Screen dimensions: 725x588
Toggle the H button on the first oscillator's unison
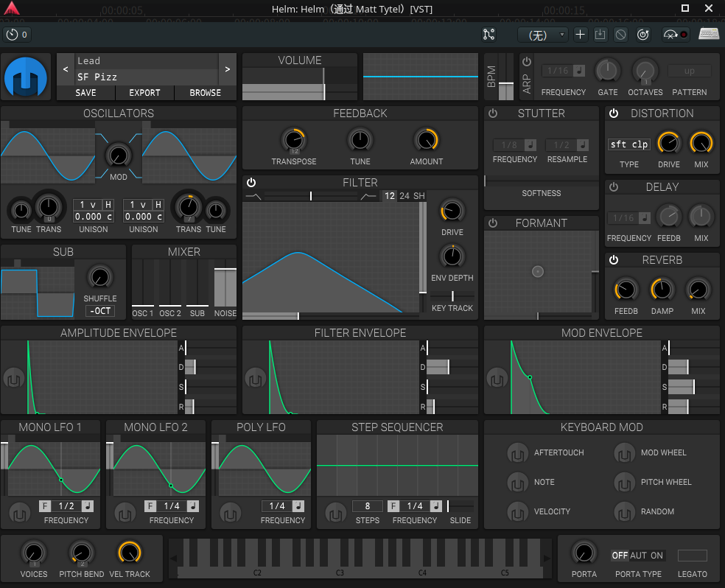(x=108, y=204)
